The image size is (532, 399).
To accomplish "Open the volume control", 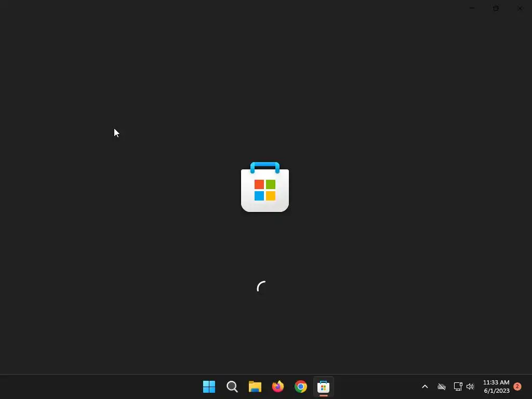I will 470,387.
